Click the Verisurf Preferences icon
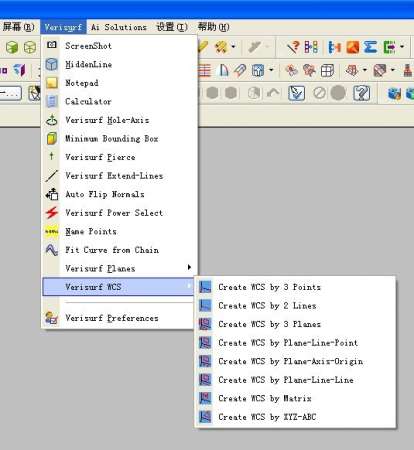The height and width of the screenshot is (450, 414). pyautogui.click(x=52, y=318)
